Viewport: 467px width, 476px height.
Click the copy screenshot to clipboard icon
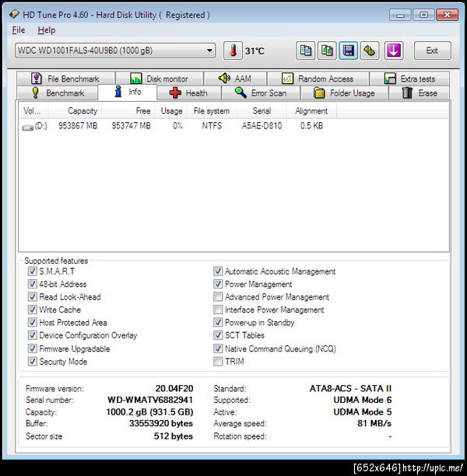327,51
